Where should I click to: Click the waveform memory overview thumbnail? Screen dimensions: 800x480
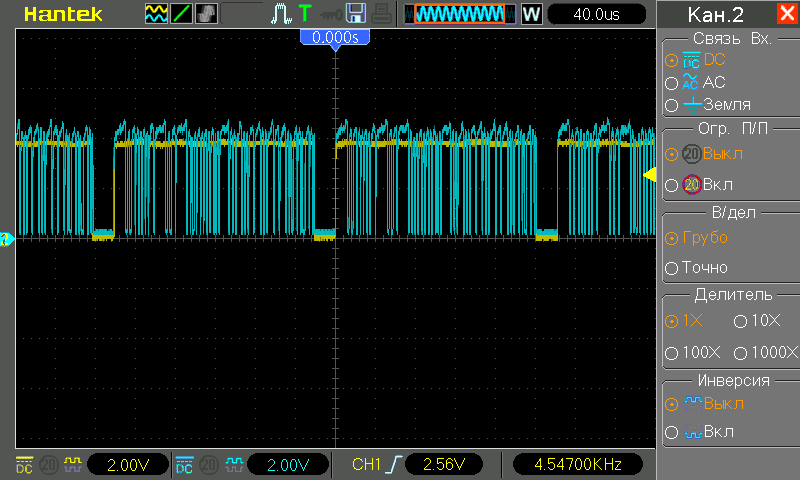(459, 14)
